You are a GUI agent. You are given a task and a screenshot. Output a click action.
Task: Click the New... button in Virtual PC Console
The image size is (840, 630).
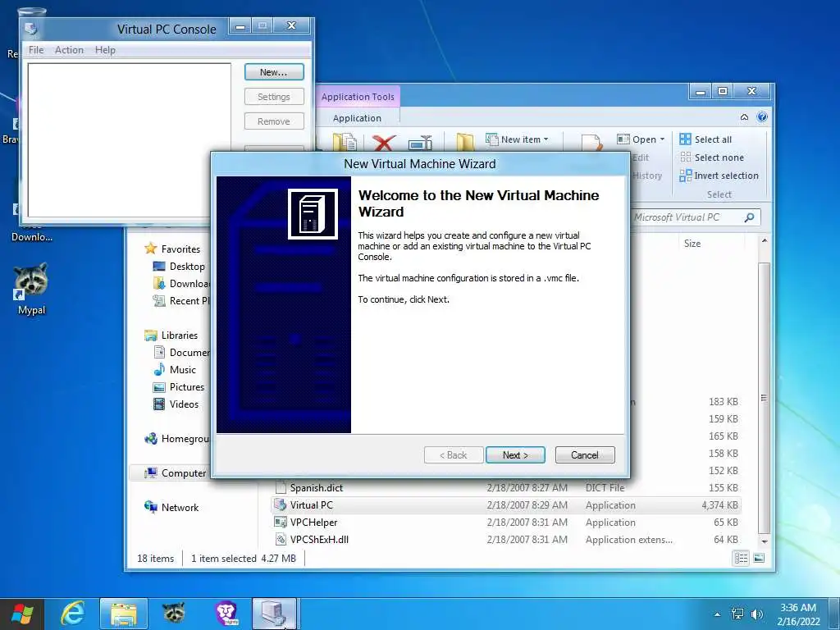[x=274, y=72]
